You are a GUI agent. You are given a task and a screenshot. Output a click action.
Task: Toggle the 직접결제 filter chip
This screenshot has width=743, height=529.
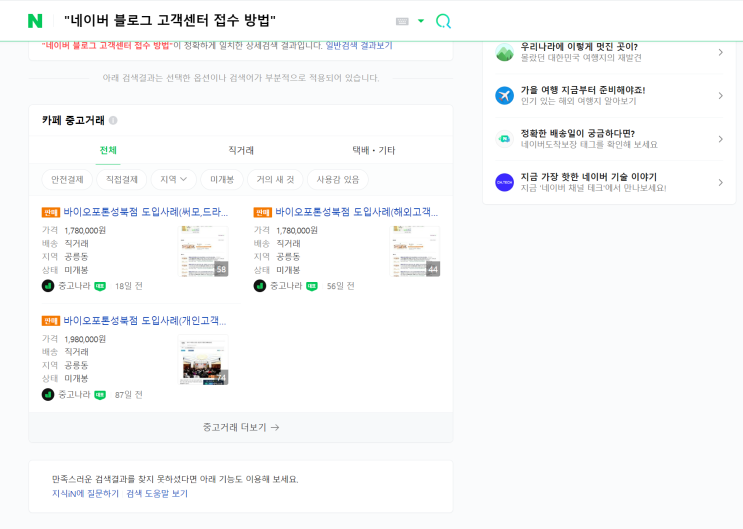122,180
